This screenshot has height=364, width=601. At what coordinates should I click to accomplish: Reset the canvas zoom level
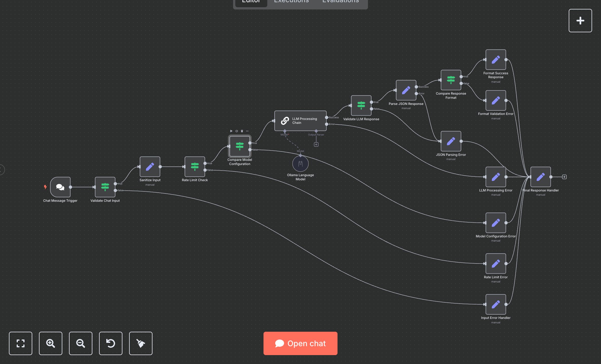tap(110, 343)
